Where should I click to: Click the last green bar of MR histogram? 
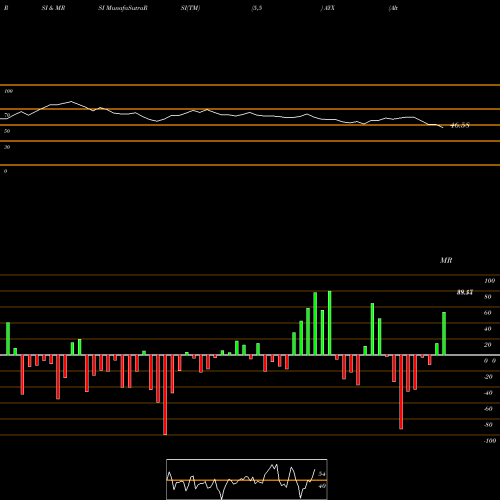point(444,333)
